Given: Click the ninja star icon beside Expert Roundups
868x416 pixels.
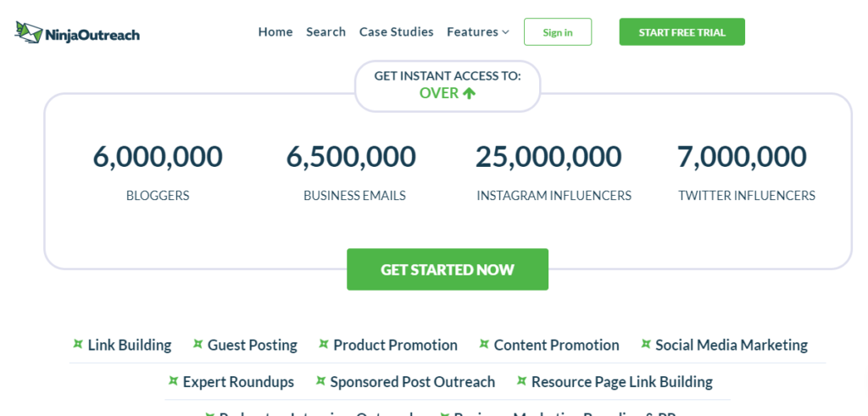Looking at the screenshot, I should coord(173,381).
